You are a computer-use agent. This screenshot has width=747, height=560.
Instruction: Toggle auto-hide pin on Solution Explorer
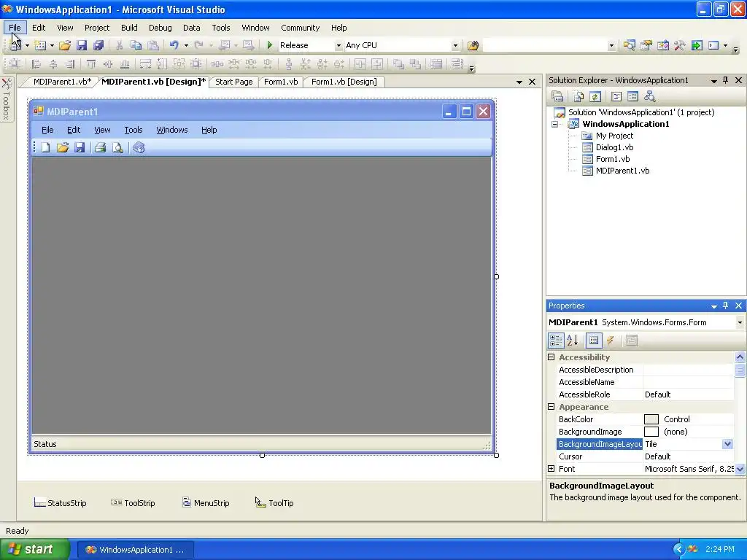(x=726, y=80)
